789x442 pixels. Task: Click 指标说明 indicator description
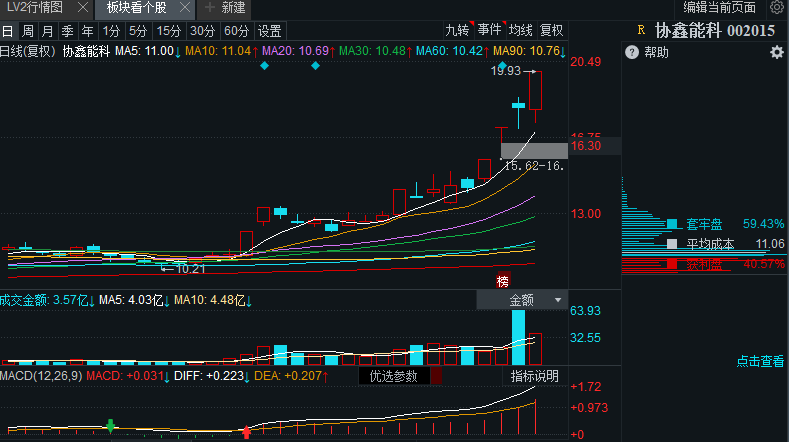coord(534,376)
